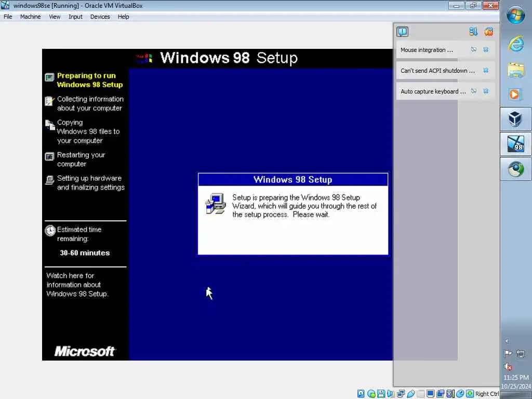Click the display status icon
Image resolution: width=532 pixels, height=399 pixels.
pyautogui.click(x=431, y=394)
